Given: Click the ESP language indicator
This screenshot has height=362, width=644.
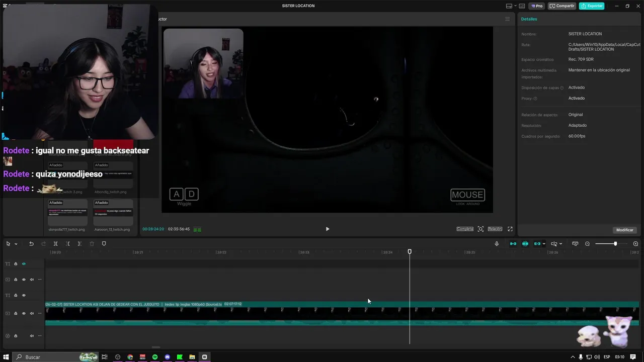Looking at the screenshot, I should point(607,357).
